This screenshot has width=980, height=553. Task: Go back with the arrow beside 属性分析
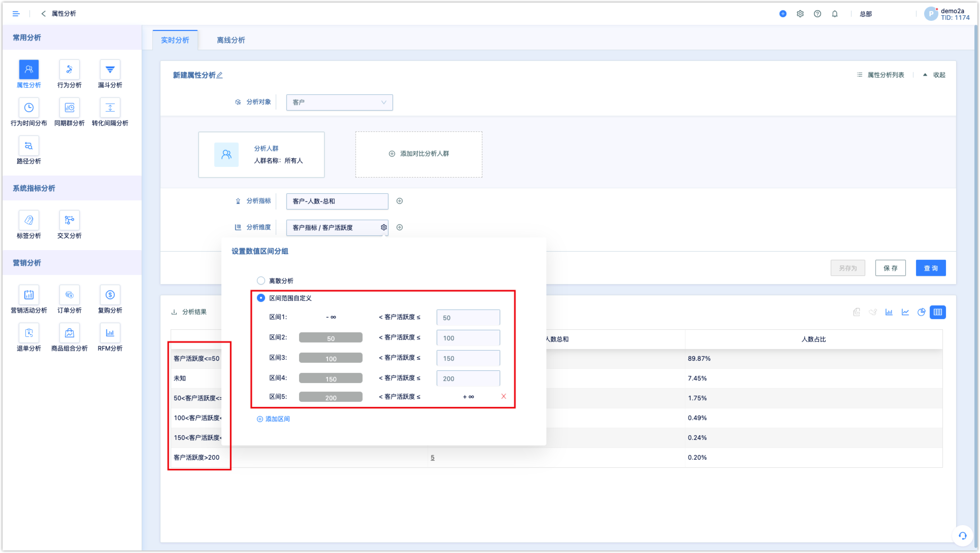point(43,14)
